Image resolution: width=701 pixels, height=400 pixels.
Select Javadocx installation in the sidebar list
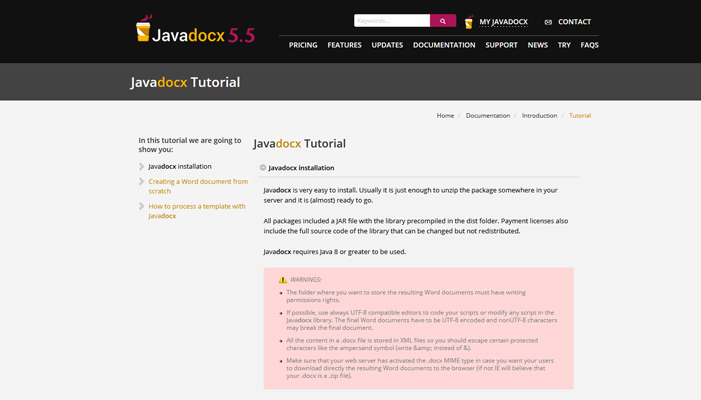tap(180, 166)
